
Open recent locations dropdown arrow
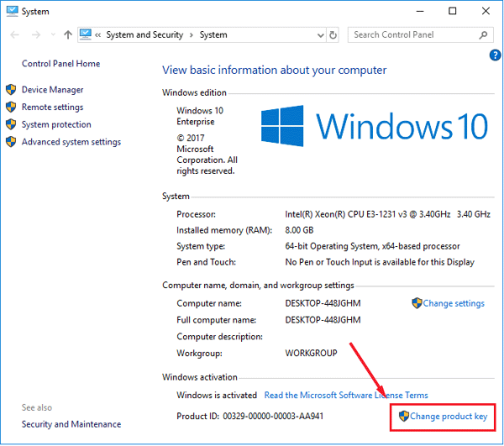click(53, 34)
